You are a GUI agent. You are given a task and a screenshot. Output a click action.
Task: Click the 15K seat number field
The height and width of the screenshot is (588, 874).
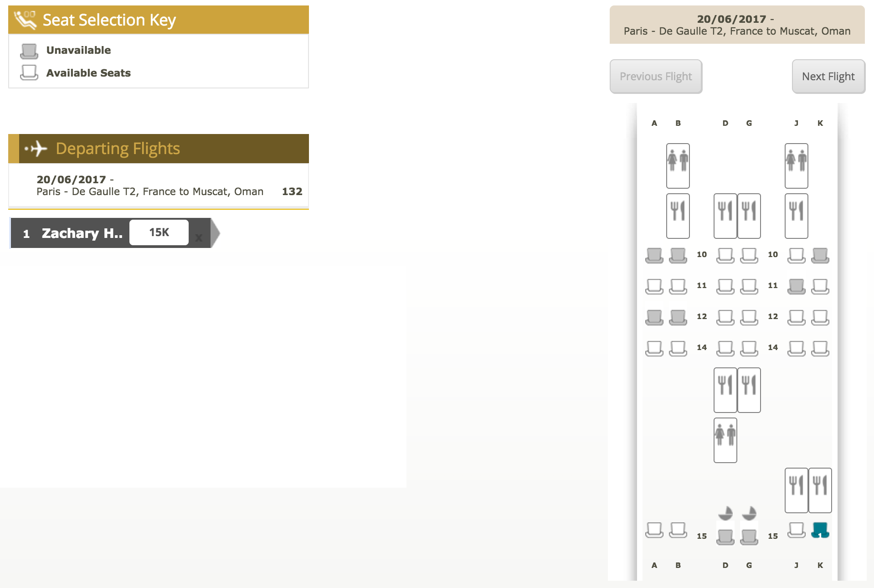159,232
